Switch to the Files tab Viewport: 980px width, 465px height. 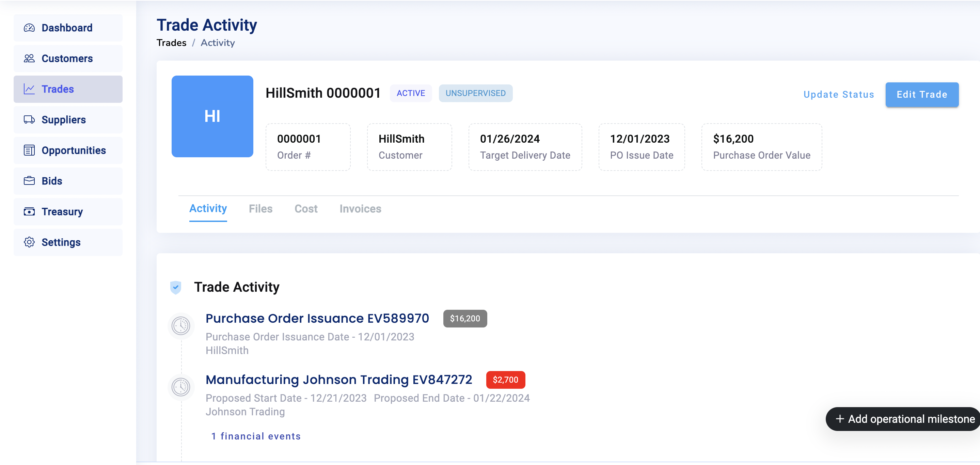pos(260,209)
